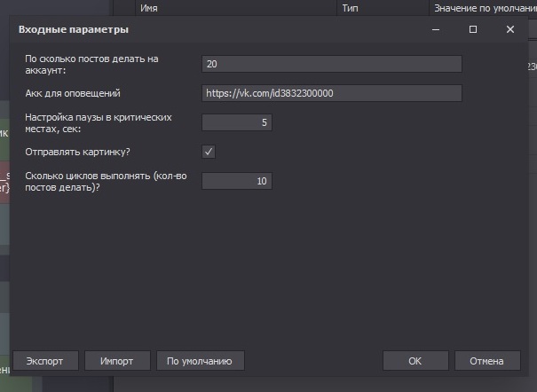Viewport: 537px width, 392px height.
Task: Confirm the dialog with OK
Action: click(x=415, y=361)
